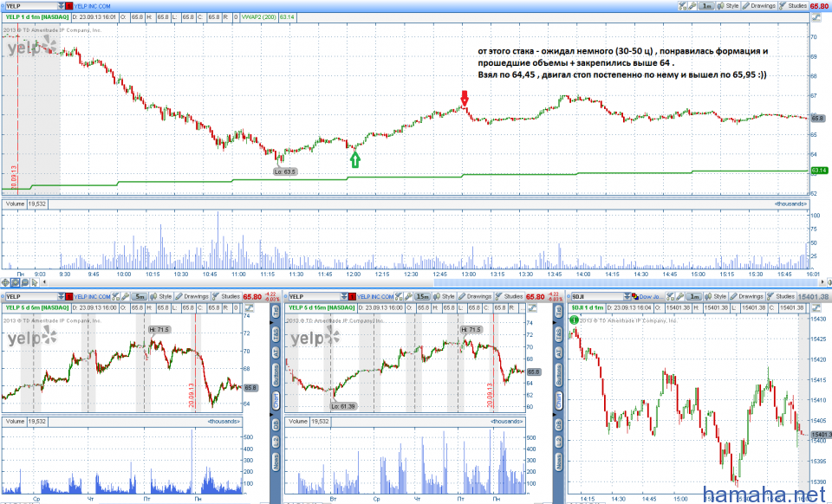
Task: Maximize the YELP 15m chart cell
Action: [531, 308]
